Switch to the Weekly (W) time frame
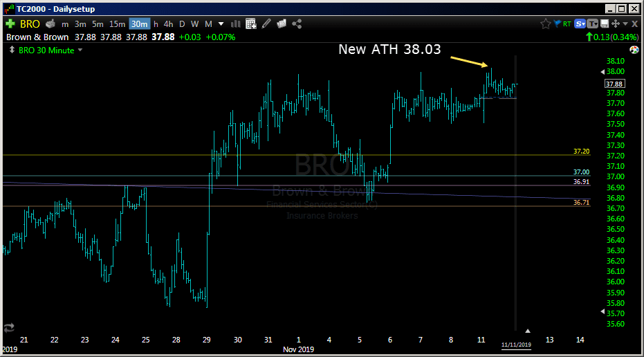The image size is (644, 357). coord(194,24)
